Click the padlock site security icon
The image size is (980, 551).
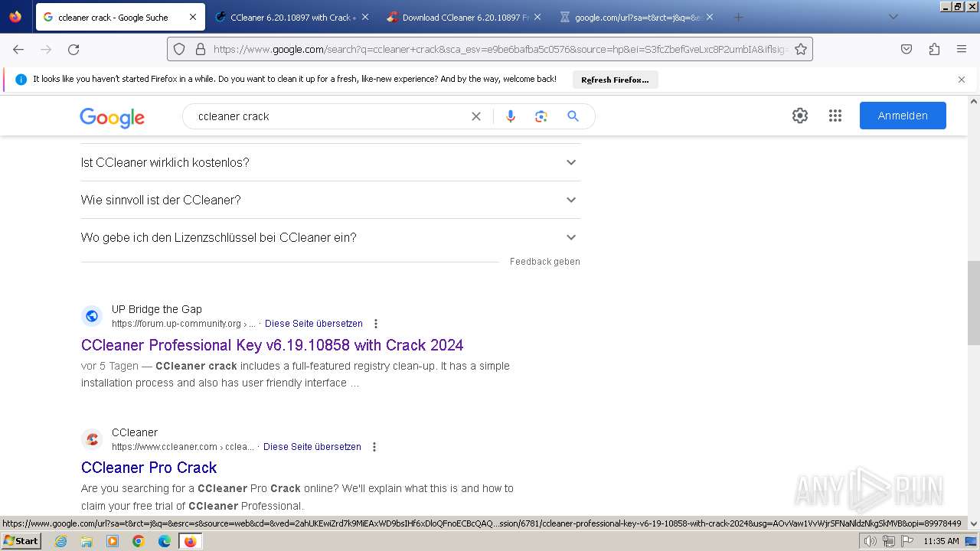(201, 49)
